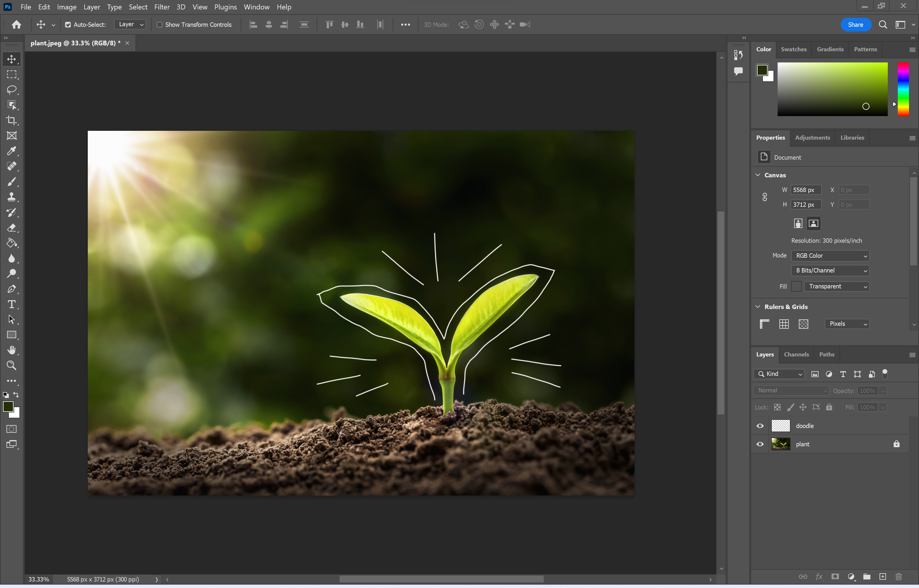
Task: Select the Clone Stamp tool
Action: pos(11,197)
